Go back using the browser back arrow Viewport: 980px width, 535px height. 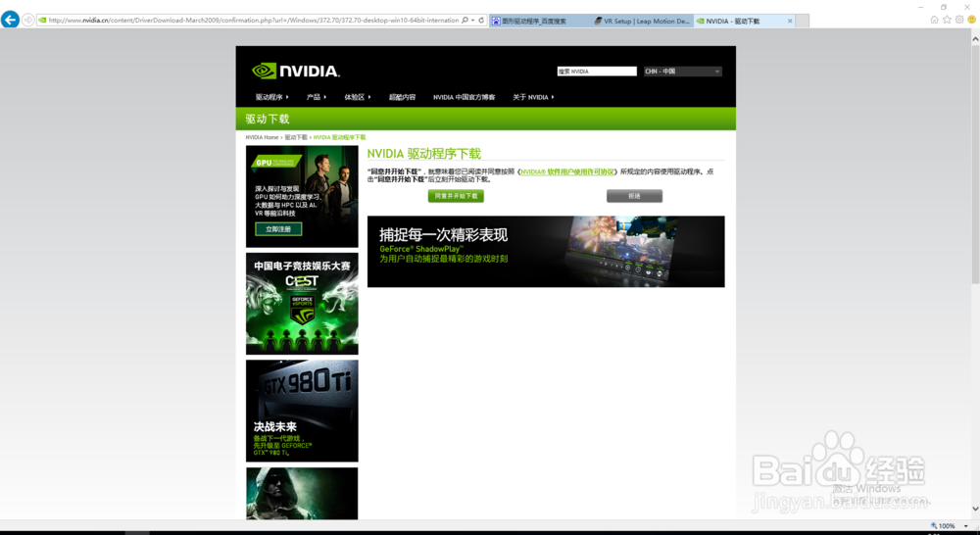pos(10,20)
